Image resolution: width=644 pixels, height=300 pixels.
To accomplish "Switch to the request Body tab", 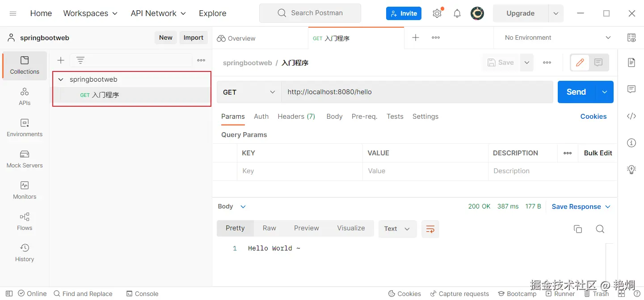I will (334, 117).
